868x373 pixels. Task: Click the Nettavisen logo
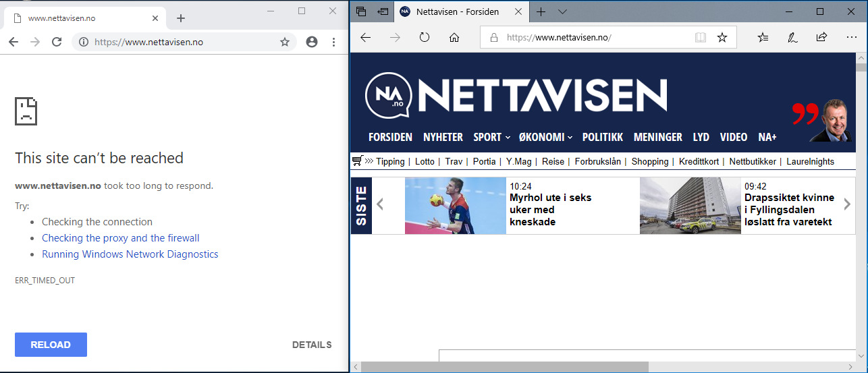pos(516,95)
